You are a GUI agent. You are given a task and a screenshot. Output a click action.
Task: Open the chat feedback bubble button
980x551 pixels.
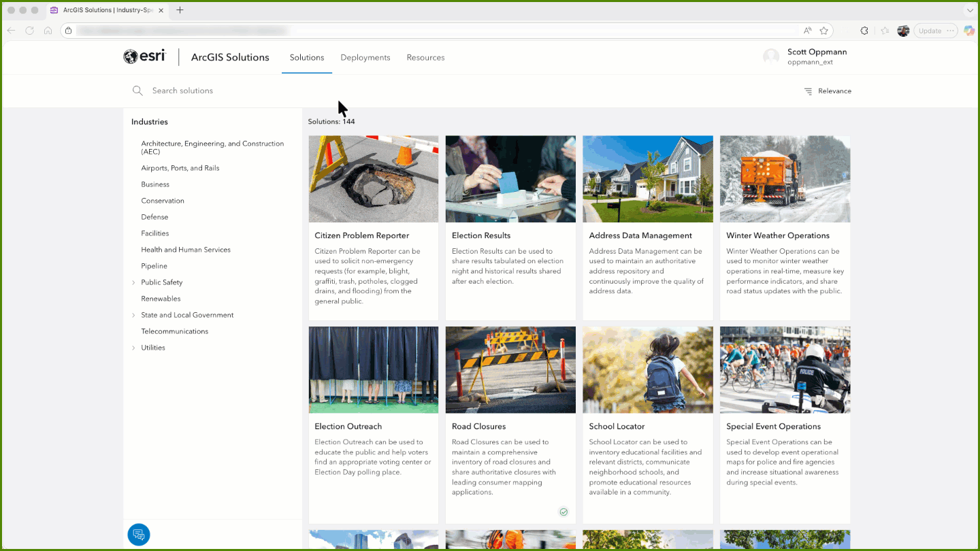139,535
